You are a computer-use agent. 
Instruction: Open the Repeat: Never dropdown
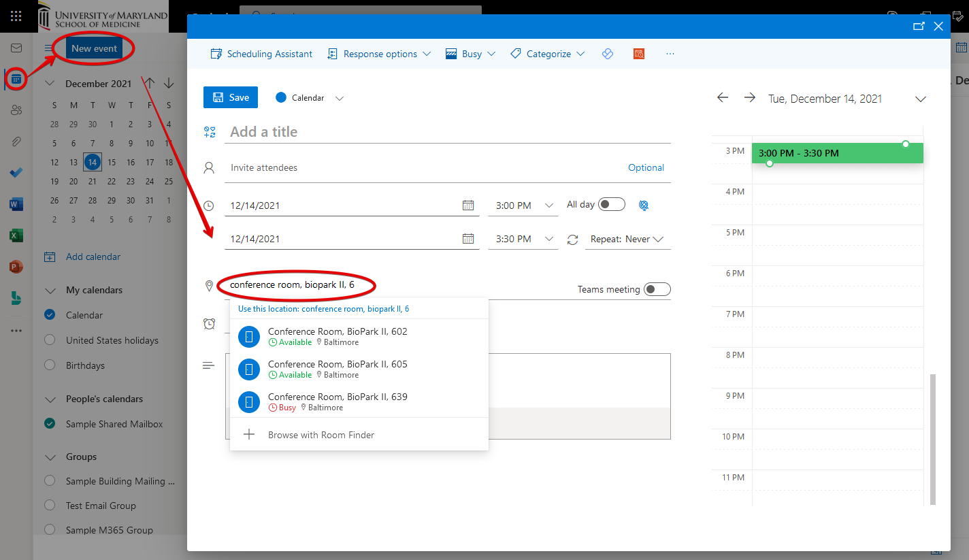[x=627, y=240]
